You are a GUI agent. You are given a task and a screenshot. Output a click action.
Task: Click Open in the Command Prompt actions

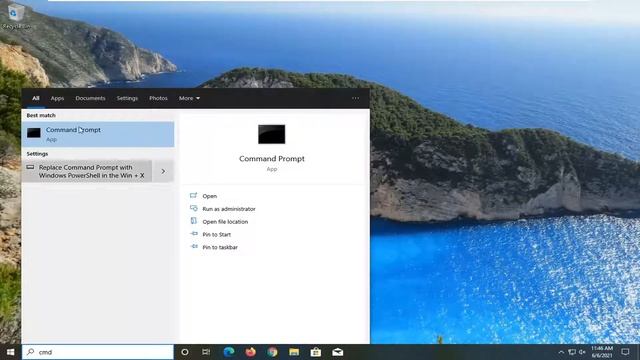209,196
